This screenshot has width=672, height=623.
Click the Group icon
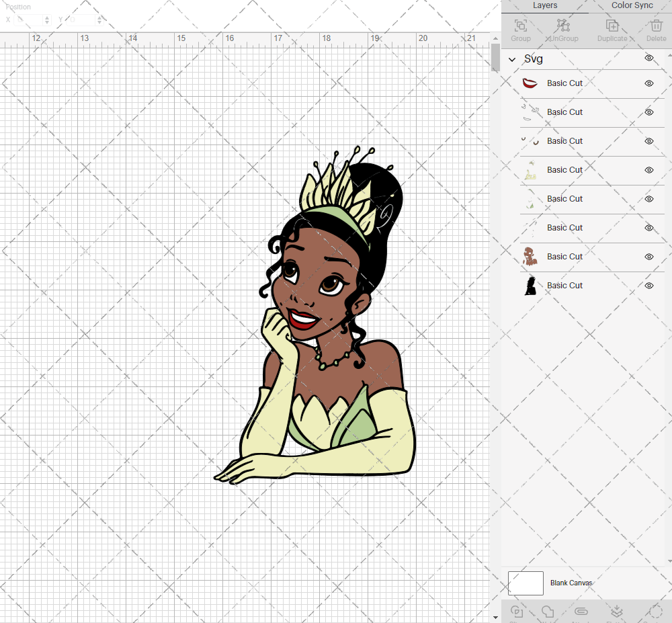coord(520,26)
